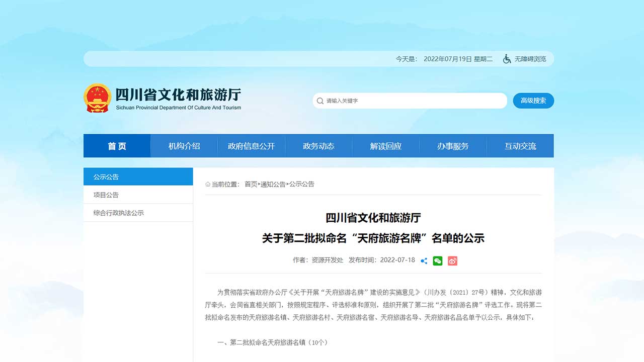Go to the 办事服务 section
Viewport: 644px width, 362px height.
click(453, 146)
